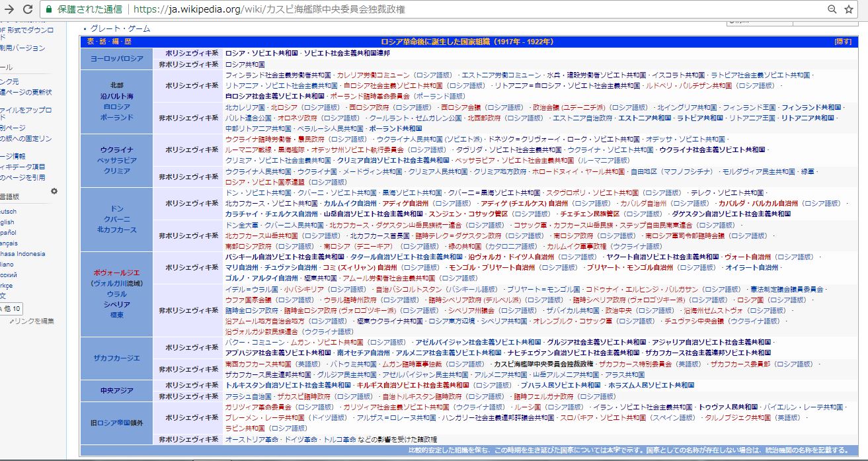Viewport: 868px width, 461px height.
Task: Collapse the navbox via [隠す]
Action: (842, 42)
